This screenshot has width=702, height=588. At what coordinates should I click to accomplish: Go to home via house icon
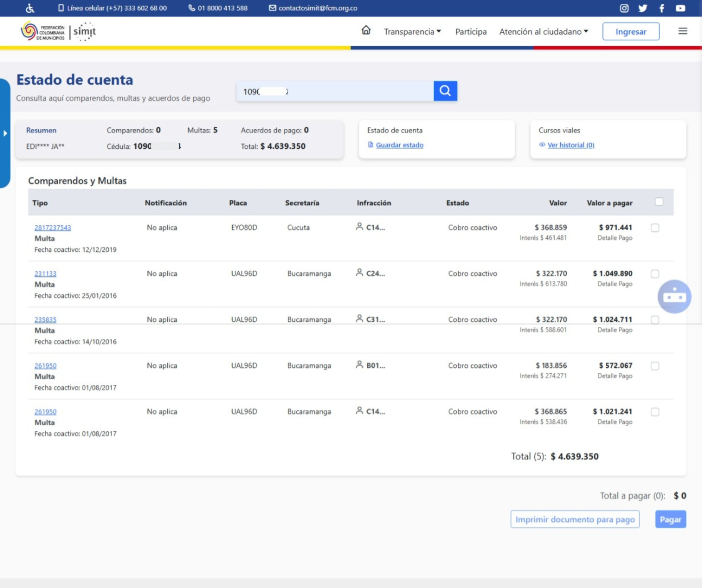(366, 30)
